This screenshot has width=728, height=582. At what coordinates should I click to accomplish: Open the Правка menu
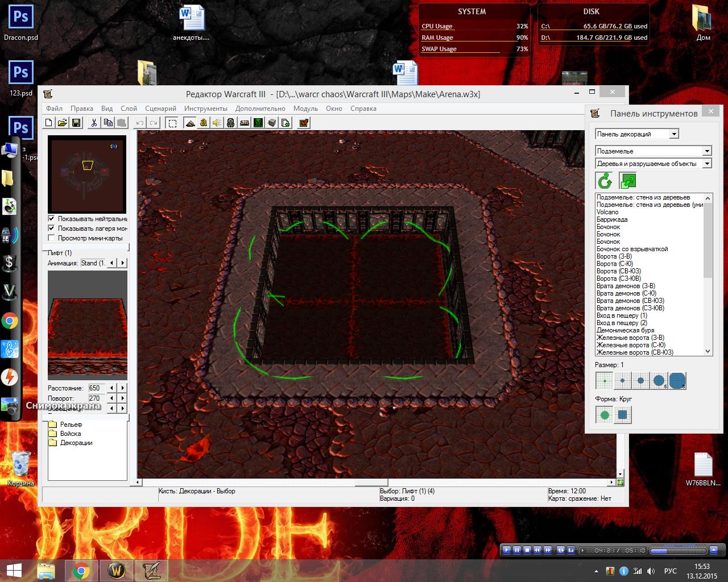pos(82,109)
